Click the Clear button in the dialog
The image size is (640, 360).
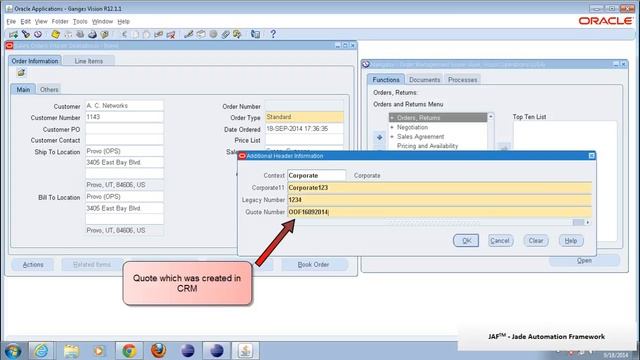point(536,241)
